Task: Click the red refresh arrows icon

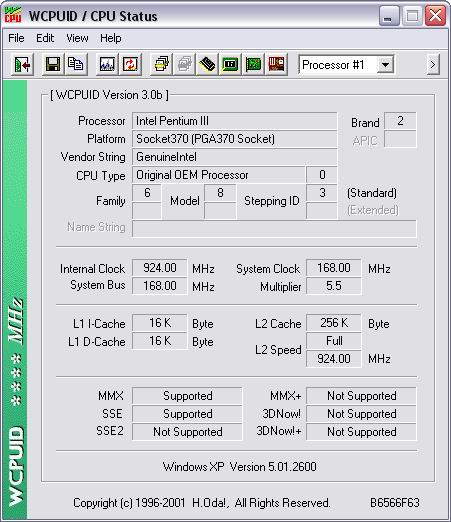Action: coord(130,64)
